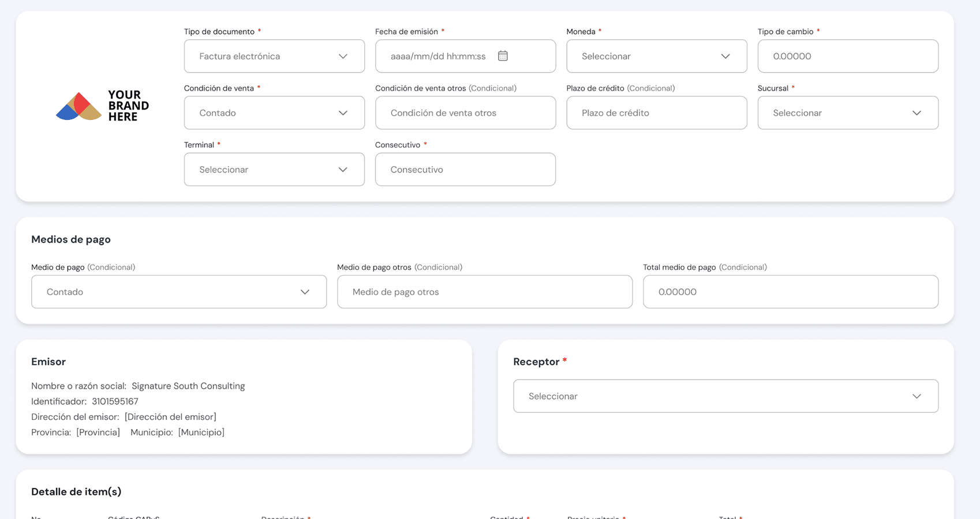Screen dimensions: 980x519
Task: Click the Consecutivo input field
Action: coord(465,170)
